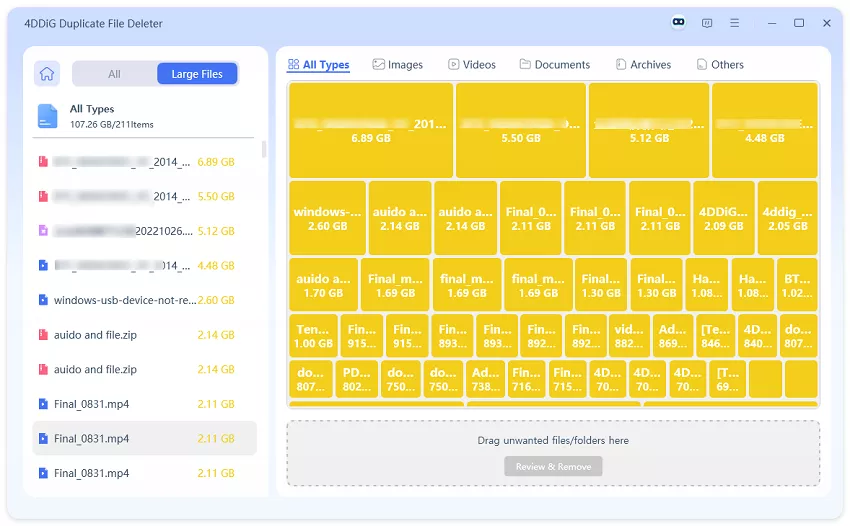Select the list row sized 5.50 GB
The width and height of the screenshot is (850, 526).
point(145,196)
